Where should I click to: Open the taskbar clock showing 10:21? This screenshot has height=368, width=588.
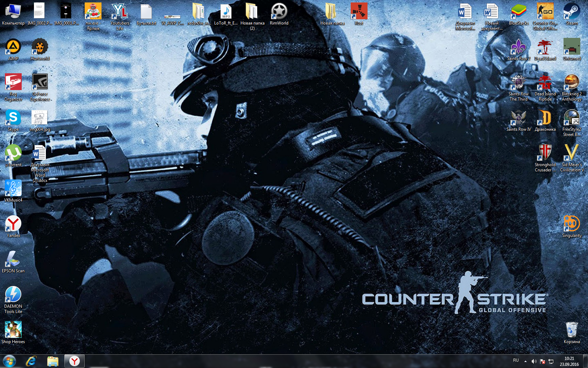click(x=569, y=361)
